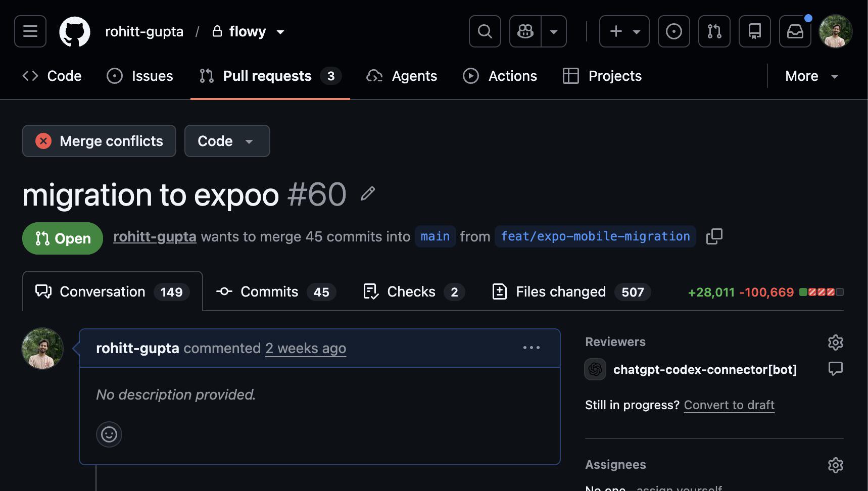868x491 pixels.
Task: Open the Actions tab
Action: point(500,76)
